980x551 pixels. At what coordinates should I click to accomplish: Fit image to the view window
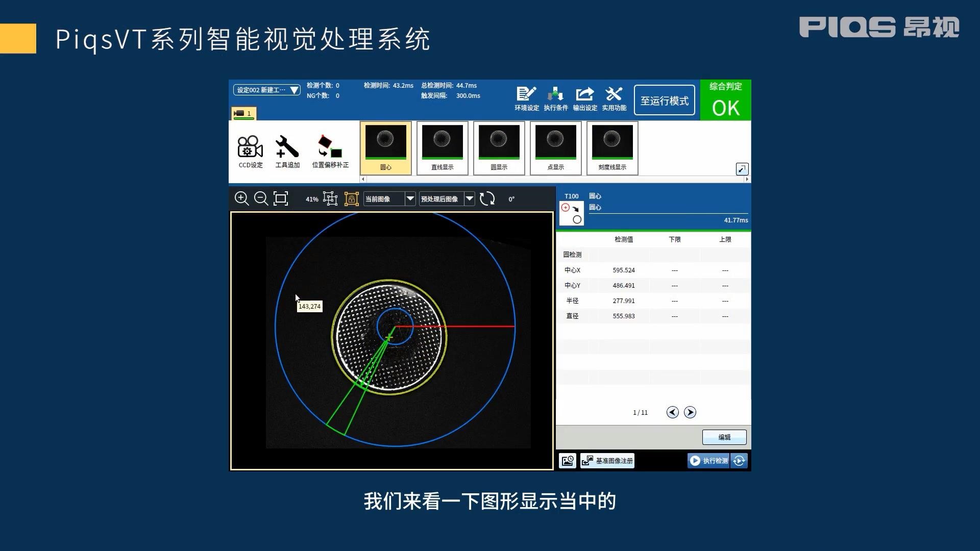pyautogui.click(x=281, y=198)
